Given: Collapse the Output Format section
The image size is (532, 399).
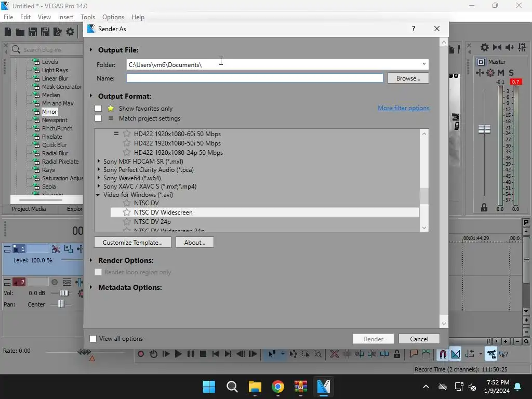Looking at the screenshot, I should click(x=91, y=96).
